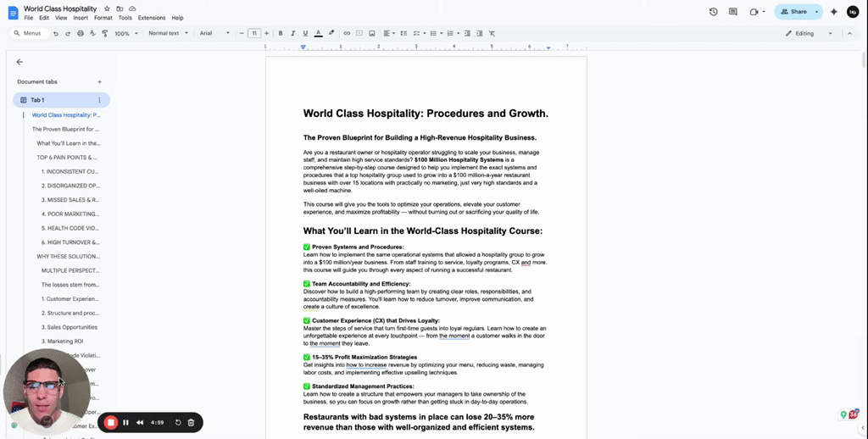Click the Meet video call icon
The image size is (868, 439).
pos(754,12)
